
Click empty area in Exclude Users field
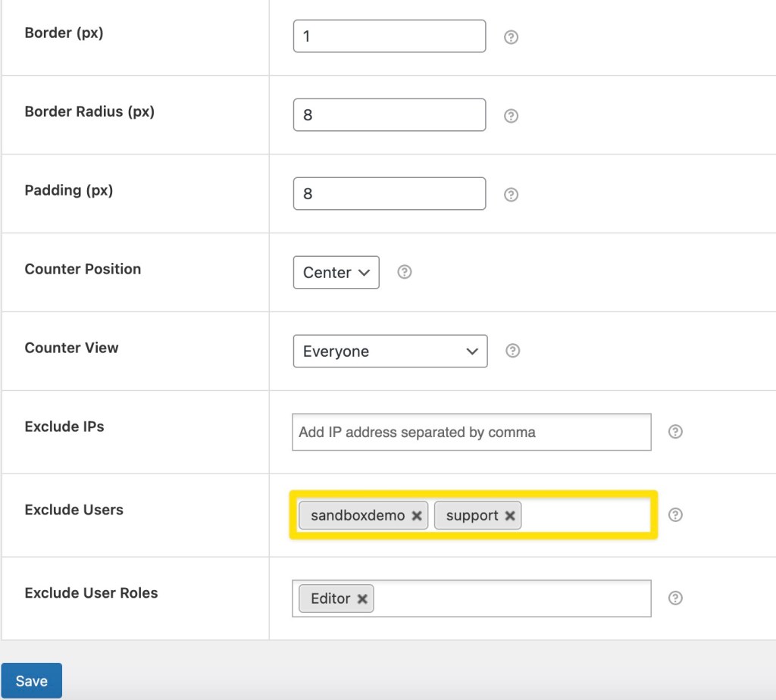click(584, 515)
